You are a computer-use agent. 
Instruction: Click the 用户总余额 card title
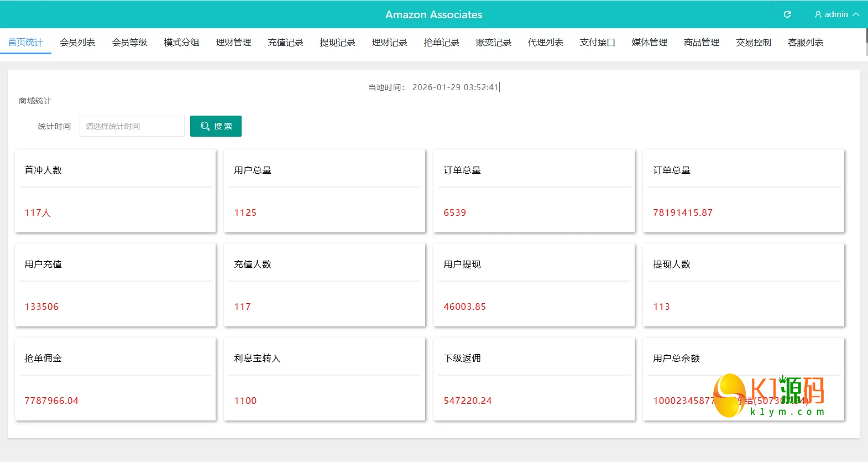tap(676, 358)
